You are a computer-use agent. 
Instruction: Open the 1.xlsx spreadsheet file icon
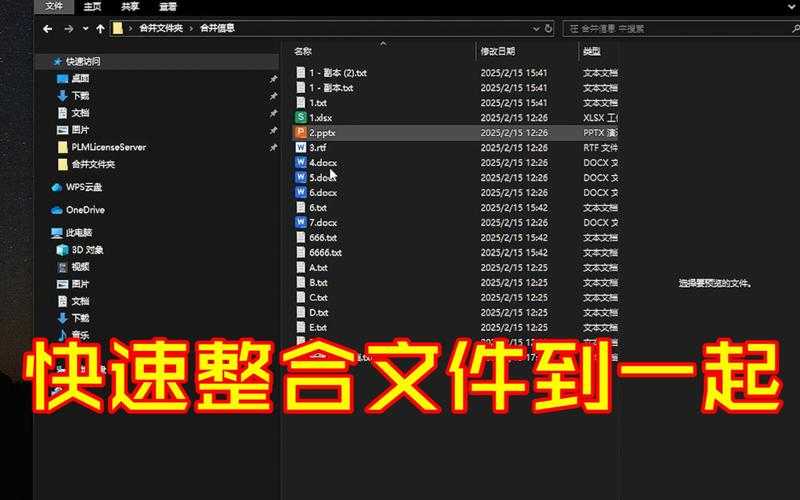[x=300, y=117]
